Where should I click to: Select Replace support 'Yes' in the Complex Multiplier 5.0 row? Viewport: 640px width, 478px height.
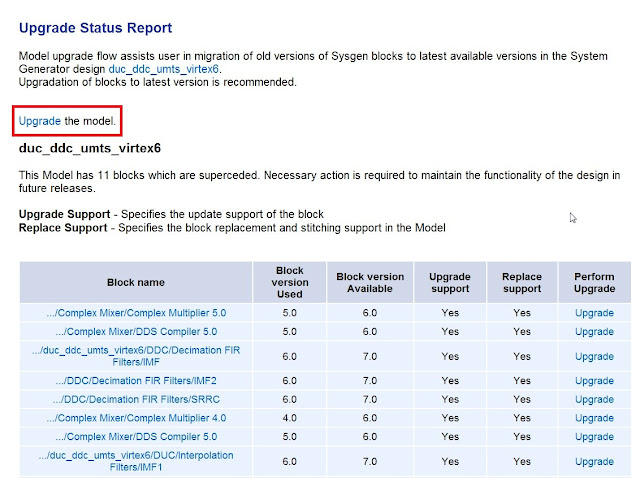click(x=522, y=313)
